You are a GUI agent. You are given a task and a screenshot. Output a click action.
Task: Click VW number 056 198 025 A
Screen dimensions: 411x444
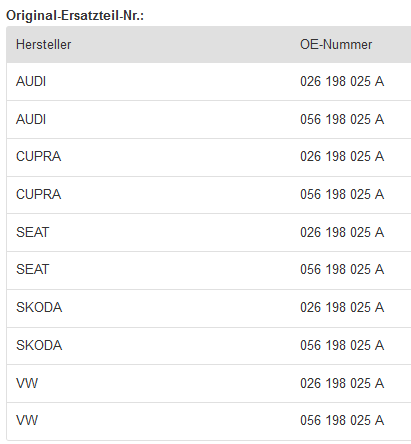point(342,420)
